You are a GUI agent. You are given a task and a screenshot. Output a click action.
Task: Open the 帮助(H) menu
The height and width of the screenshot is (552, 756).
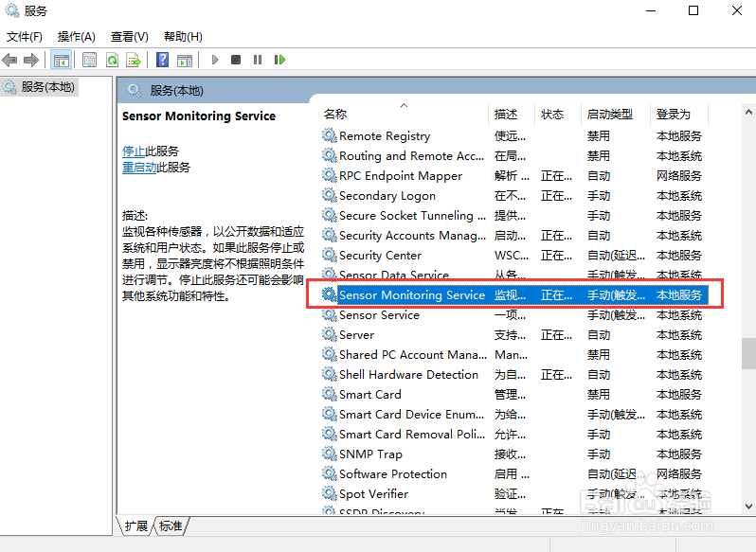click(183, 37)
